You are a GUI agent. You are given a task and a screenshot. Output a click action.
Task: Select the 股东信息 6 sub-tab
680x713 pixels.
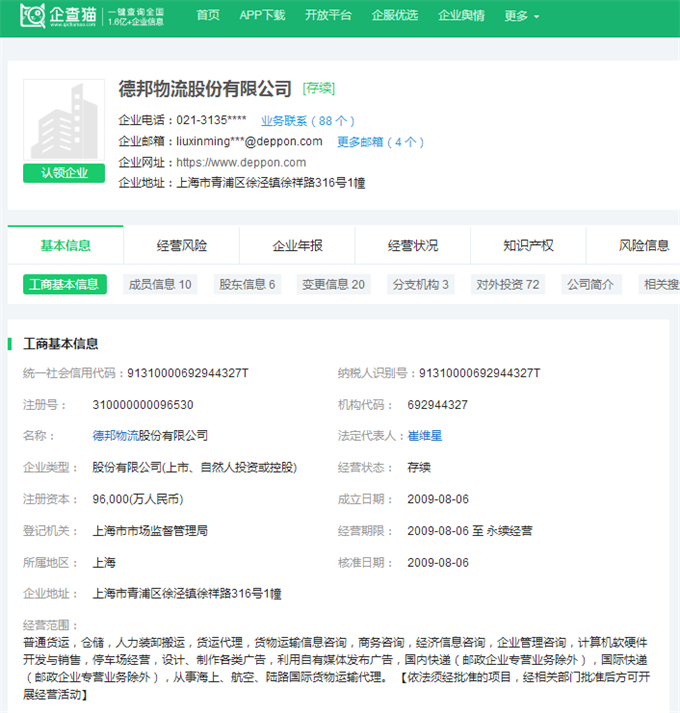247,284
